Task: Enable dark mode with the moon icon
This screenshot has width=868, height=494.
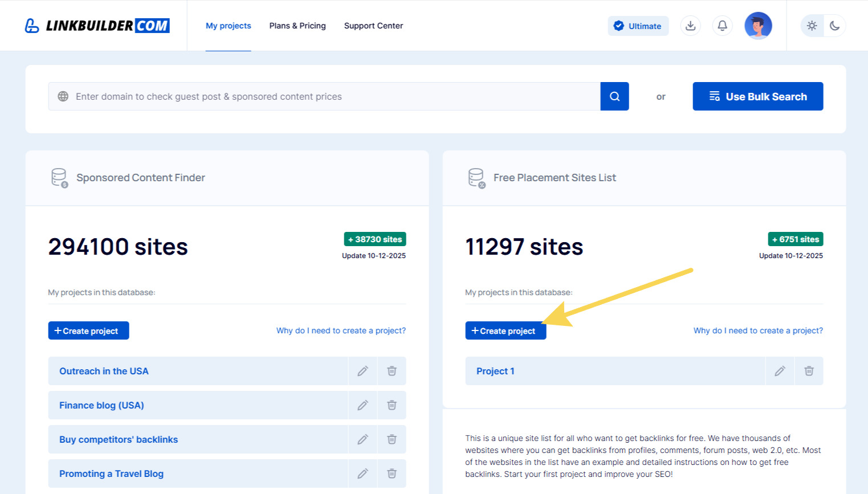Action: pos(835,26)
